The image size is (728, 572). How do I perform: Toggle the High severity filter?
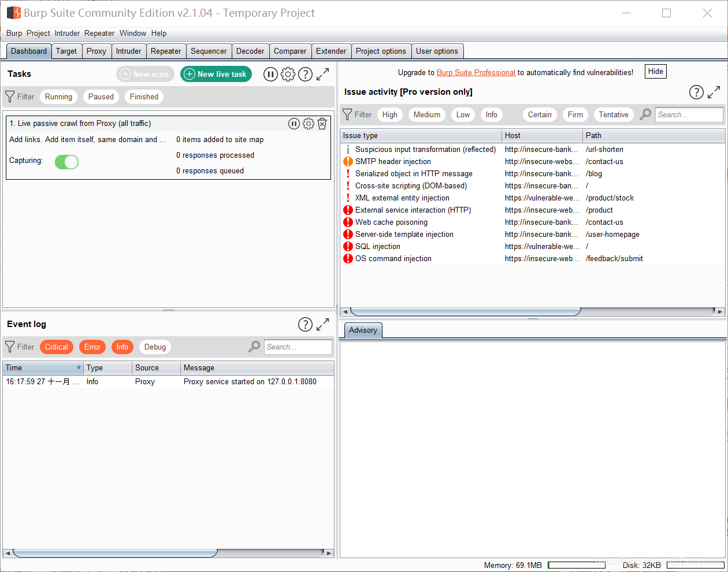pyautogui.click(x=390, y=114)
